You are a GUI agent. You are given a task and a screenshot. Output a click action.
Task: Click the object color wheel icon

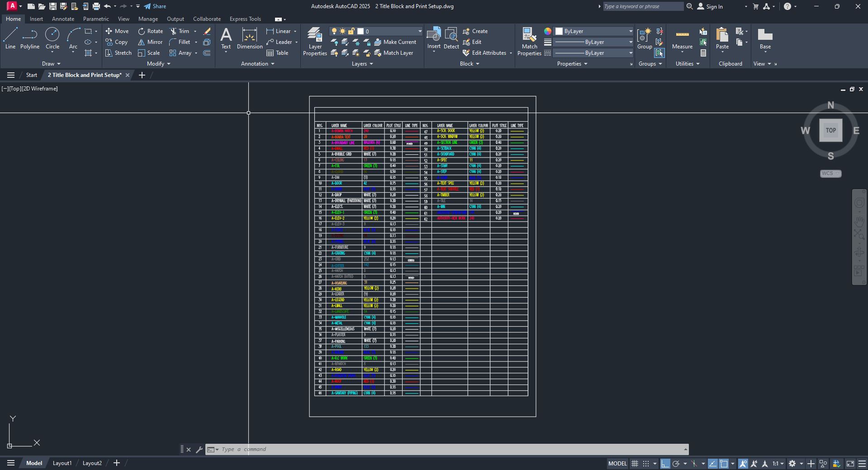point(548,31)
